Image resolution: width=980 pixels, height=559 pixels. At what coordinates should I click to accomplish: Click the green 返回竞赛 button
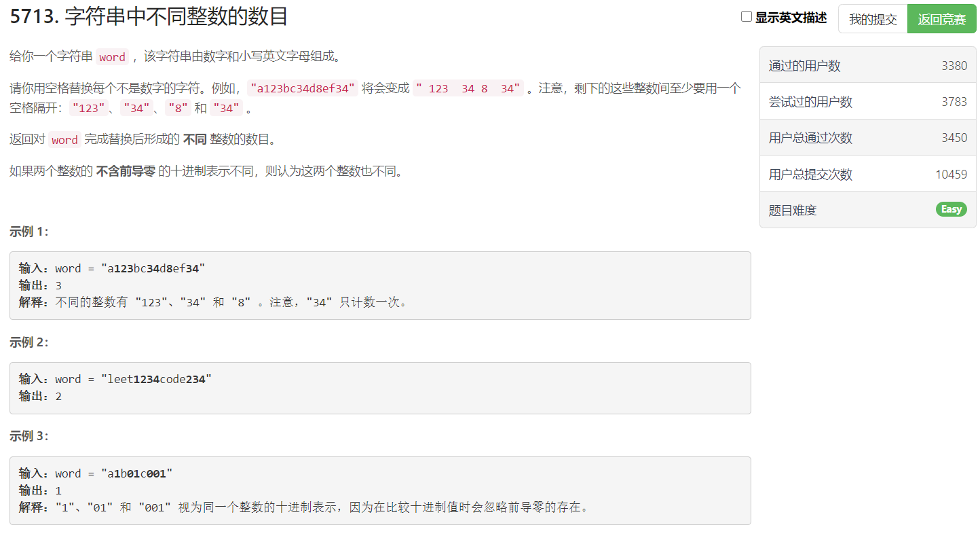[941, 19]
